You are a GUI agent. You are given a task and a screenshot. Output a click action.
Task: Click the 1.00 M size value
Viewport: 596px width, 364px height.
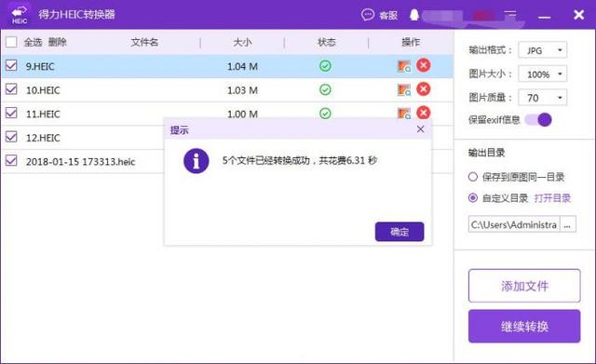tap(242, 114)
